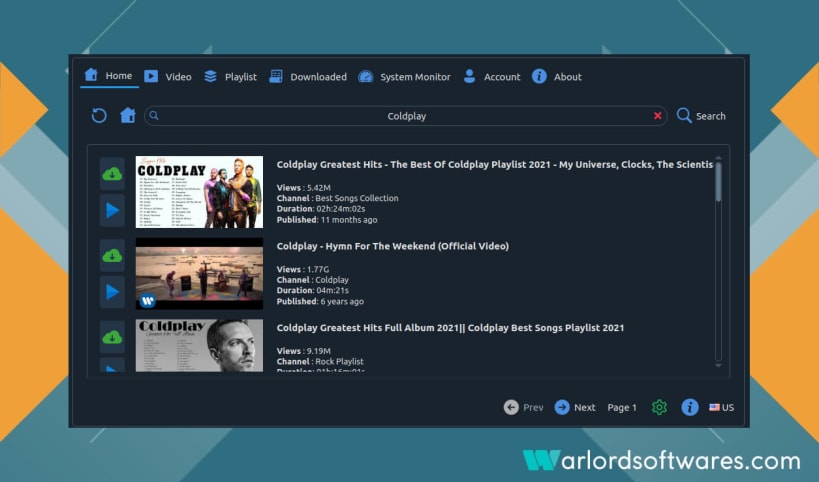Click 'Views : 1.77G' text

click(303, 269)
